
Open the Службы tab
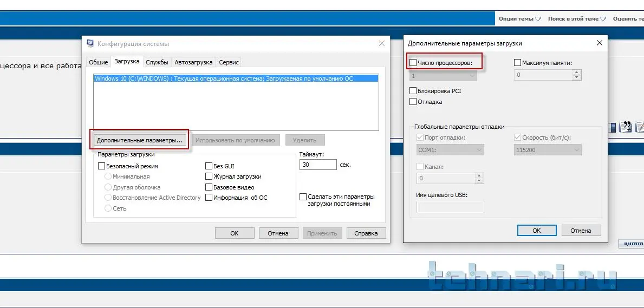157,62
